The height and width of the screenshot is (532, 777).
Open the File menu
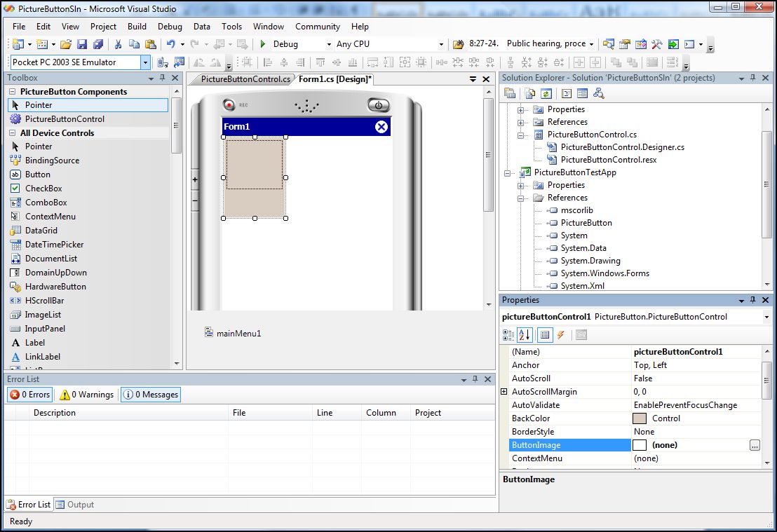(19, 27)
